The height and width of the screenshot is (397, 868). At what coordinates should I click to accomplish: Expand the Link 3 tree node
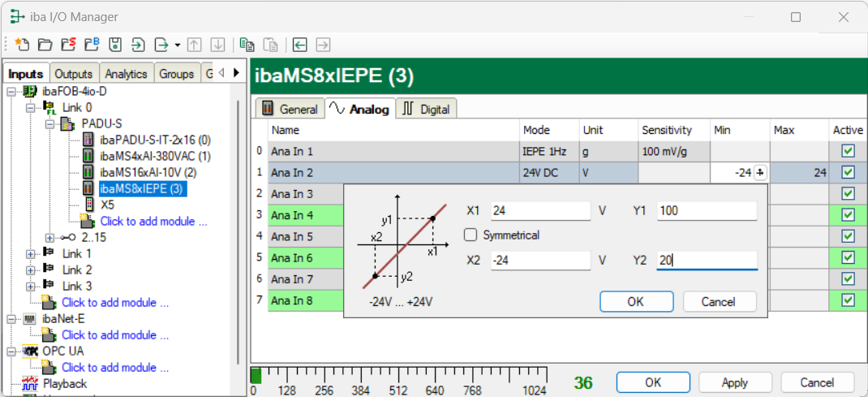[x=31, y=287]
